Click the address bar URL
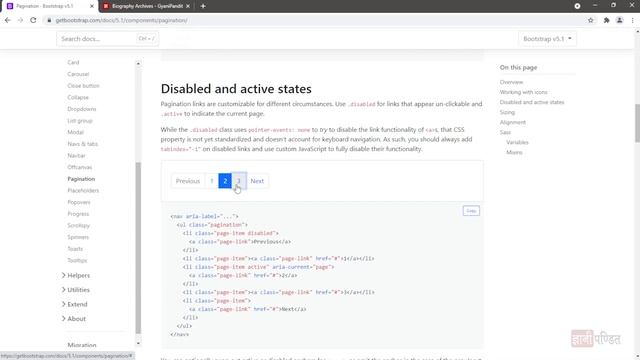Screen dimensions: 640x360 [x=121, y=20]
